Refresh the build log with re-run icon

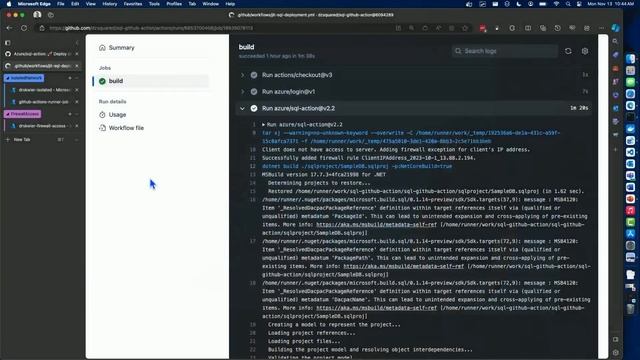pyautogui.click(x=568, y=51)
